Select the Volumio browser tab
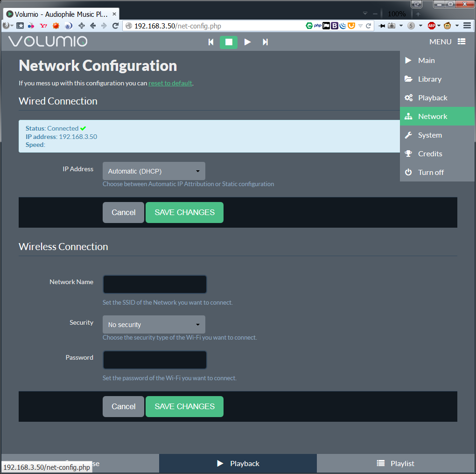 (61, 14)
